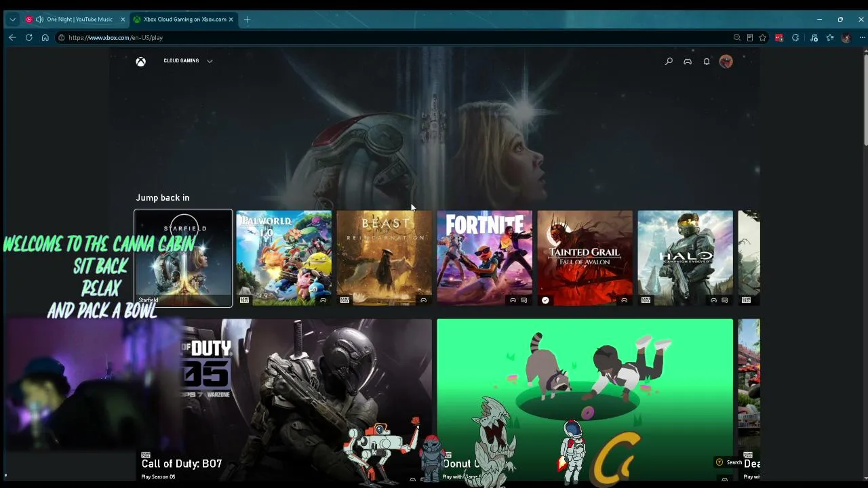Open the Xbox notifications bell
Screen dimensions: 868x488
tap(707, 62)
